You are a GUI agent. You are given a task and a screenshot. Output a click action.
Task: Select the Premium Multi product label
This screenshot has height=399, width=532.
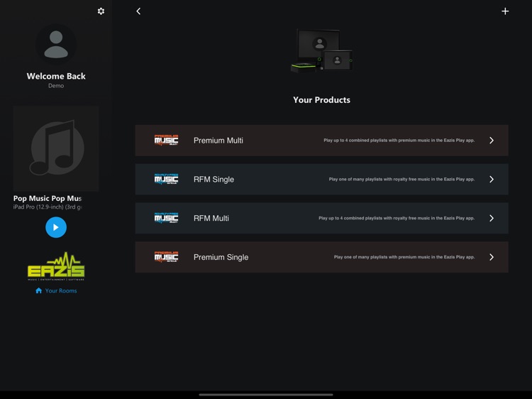[x=218, y=141]
